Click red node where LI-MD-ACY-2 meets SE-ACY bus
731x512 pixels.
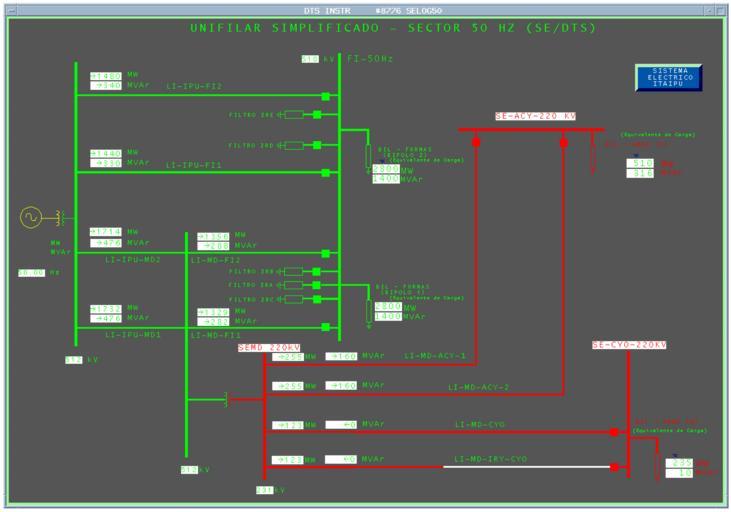point(564,142)
